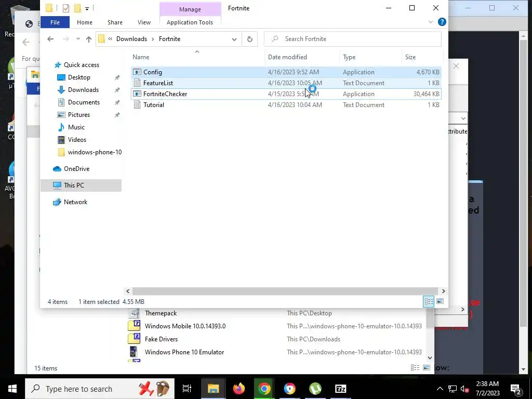This screenshot has width=532, height=399.
Task: Open the View ribbon tab
Action: (x=144, y=22)
